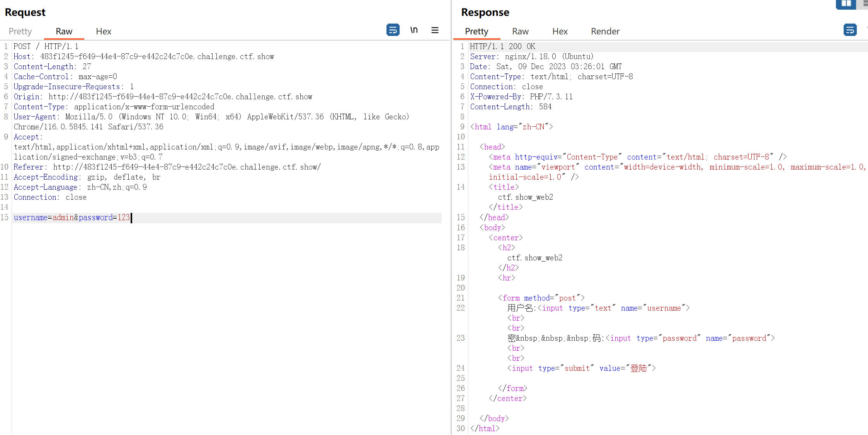Toggle non-printable characters (\n) button
The height and width of the screenshot is (435, 868).
point(414,30)
